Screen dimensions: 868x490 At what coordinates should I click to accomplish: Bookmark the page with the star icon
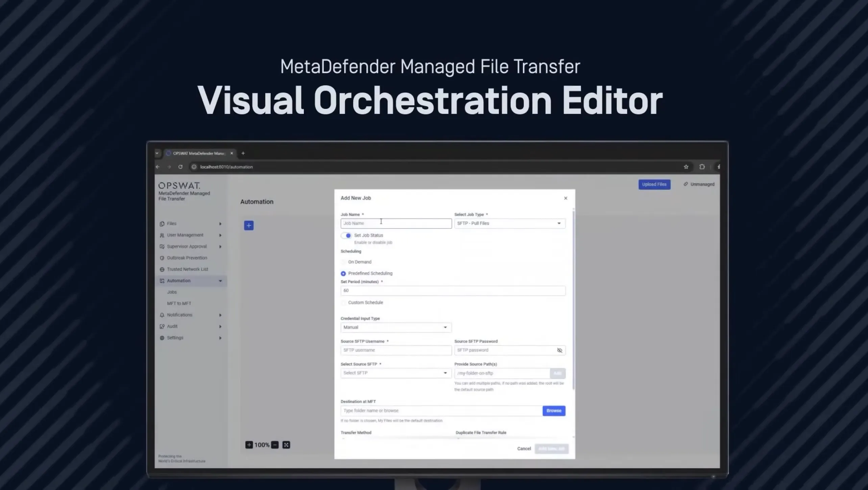(686, 167)
